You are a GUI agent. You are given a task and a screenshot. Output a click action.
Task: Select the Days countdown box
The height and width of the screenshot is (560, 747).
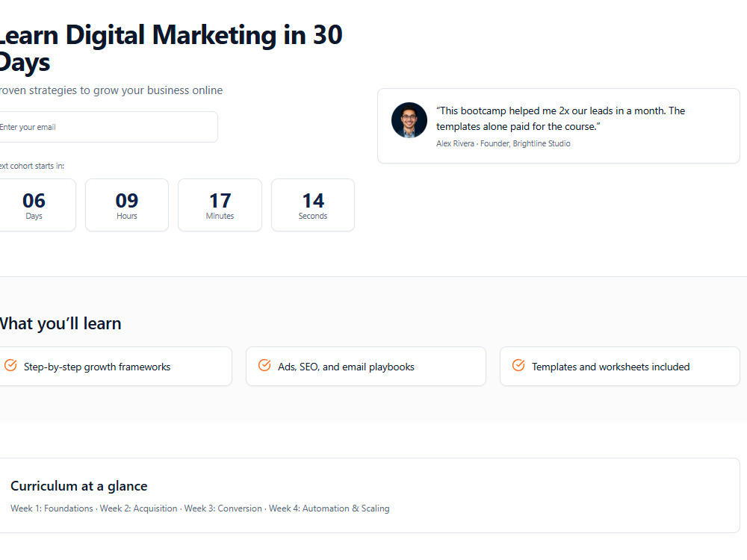click(x=36, y=205)
